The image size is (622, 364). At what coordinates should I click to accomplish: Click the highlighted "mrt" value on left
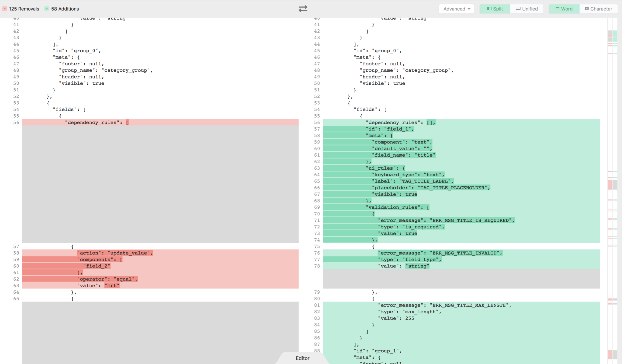[x=112, y=286]
